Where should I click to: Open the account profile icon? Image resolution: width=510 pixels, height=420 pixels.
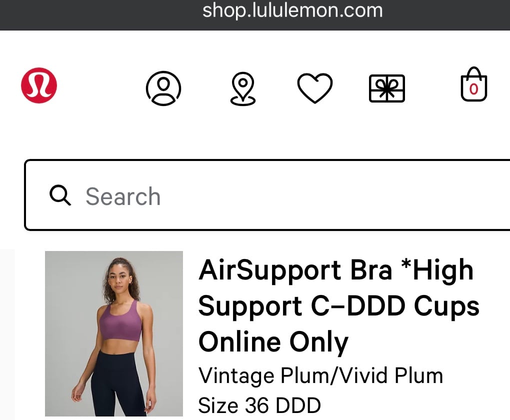pyautogui.click(x=163, y=88)
